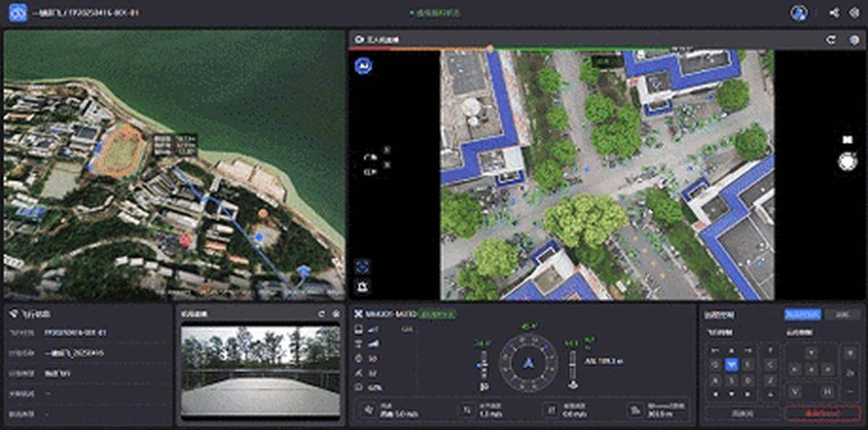Toggle the infrared lens switch

386,166
